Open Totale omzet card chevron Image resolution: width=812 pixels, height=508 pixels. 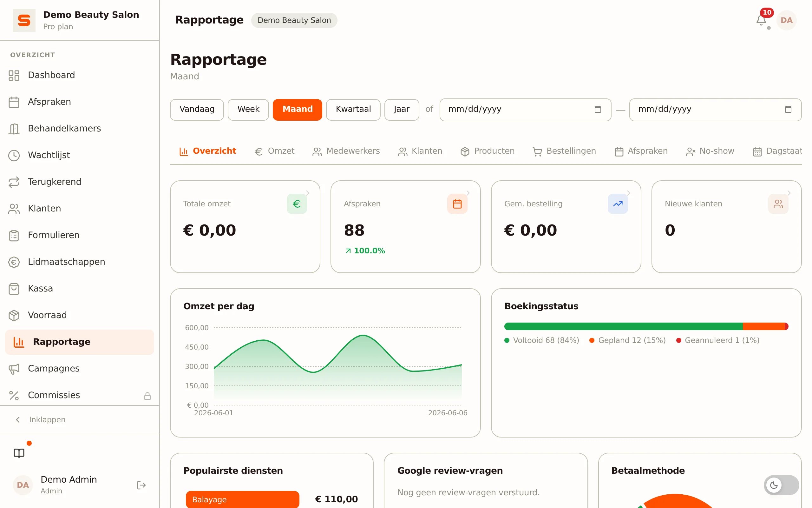(307, 193)
